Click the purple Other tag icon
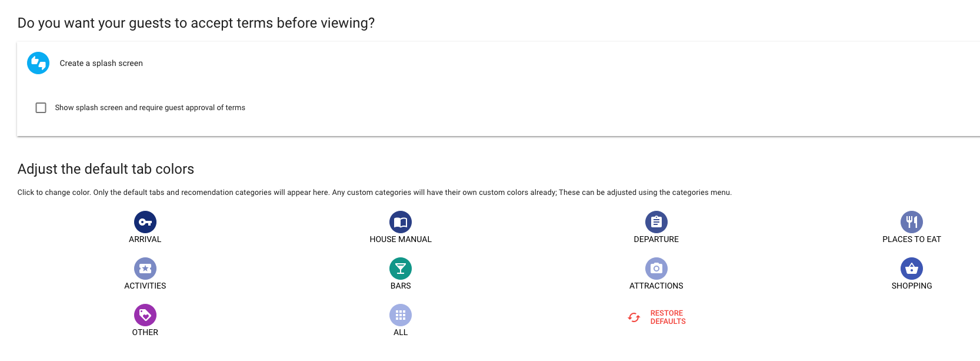The image size is (980, 361). click(145, 315)
